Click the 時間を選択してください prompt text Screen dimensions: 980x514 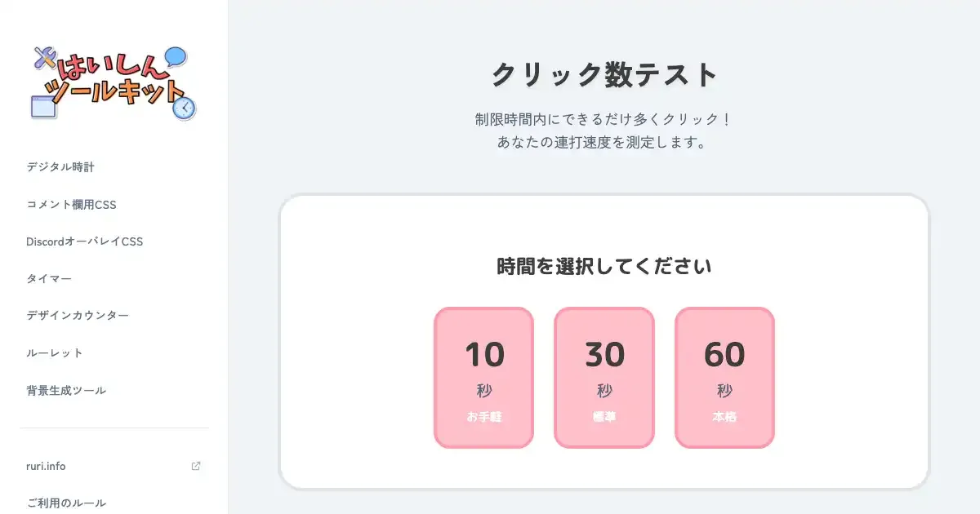[604, 266]
